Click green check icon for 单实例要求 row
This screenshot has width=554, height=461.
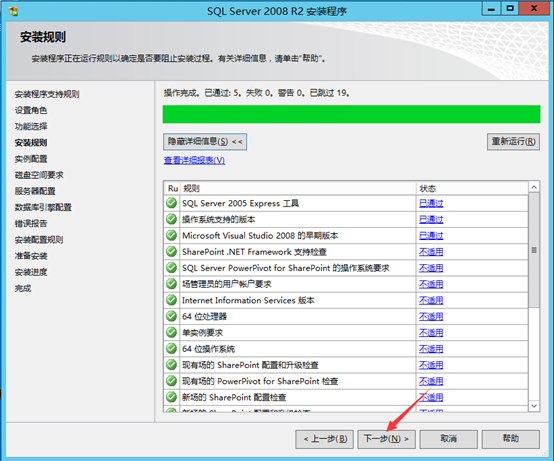click(171, 332)
